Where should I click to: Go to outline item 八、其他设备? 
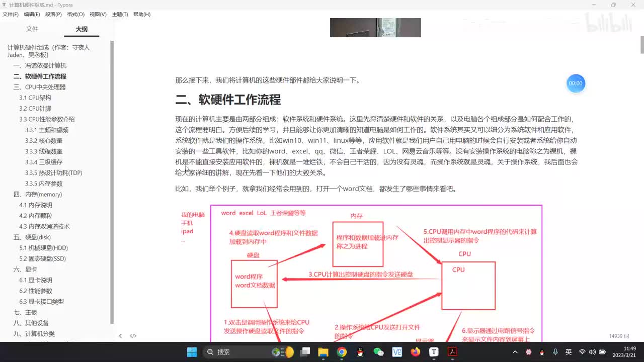click(31, 323)
